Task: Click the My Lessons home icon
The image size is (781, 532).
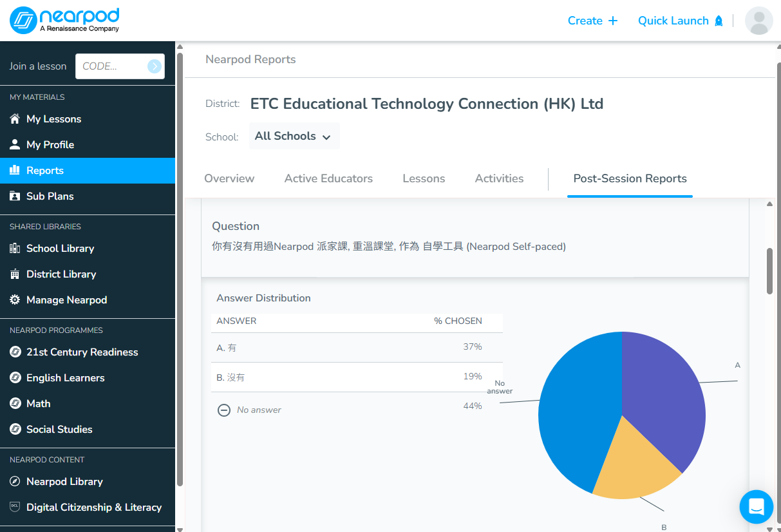Action: (15, 119)
